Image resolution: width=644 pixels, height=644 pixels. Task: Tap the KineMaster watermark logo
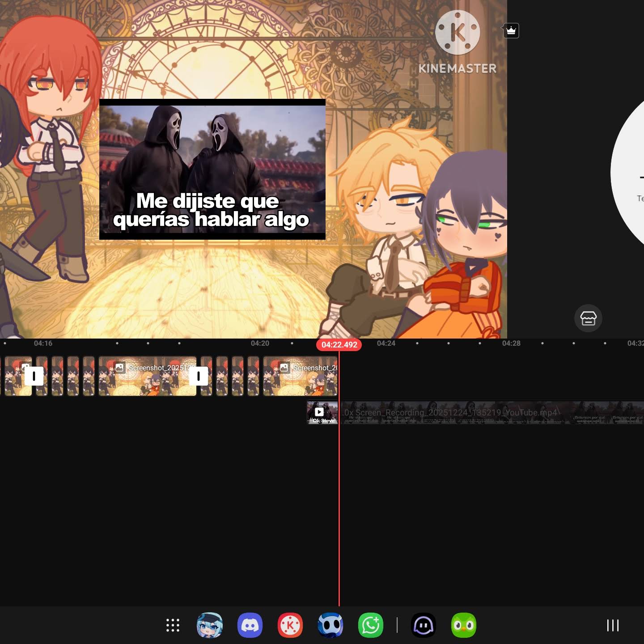pos(457,42)
